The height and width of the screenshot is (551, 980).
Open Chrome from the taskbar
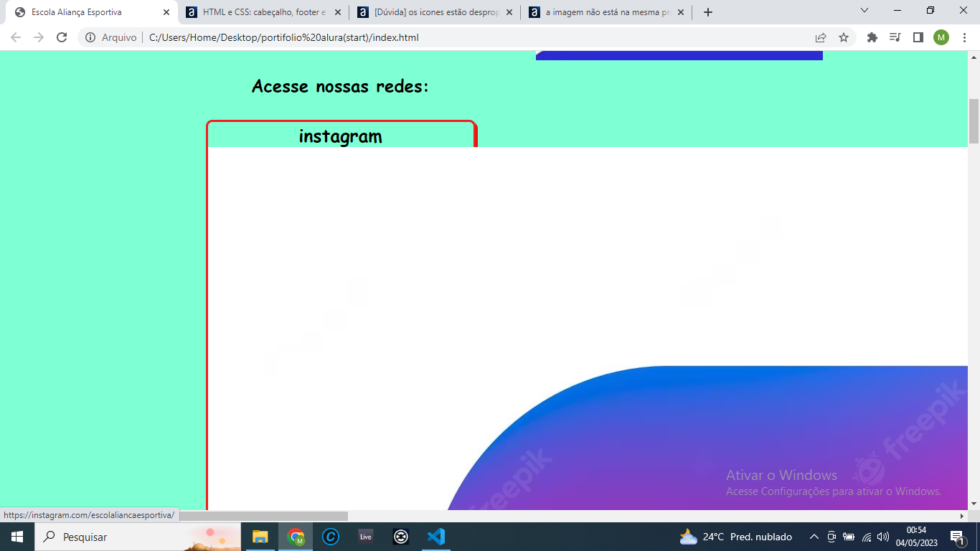click(296, 537)
